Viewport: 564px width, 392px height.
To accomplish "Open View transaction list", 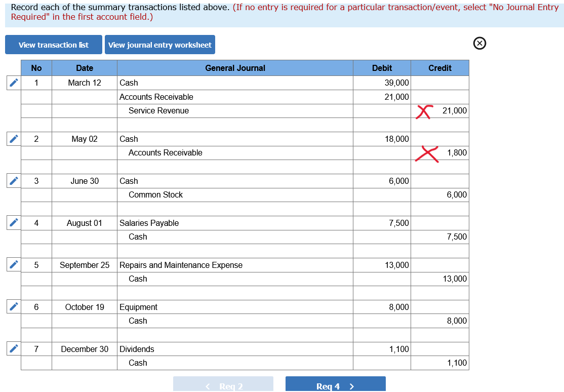I will (54, 45).
